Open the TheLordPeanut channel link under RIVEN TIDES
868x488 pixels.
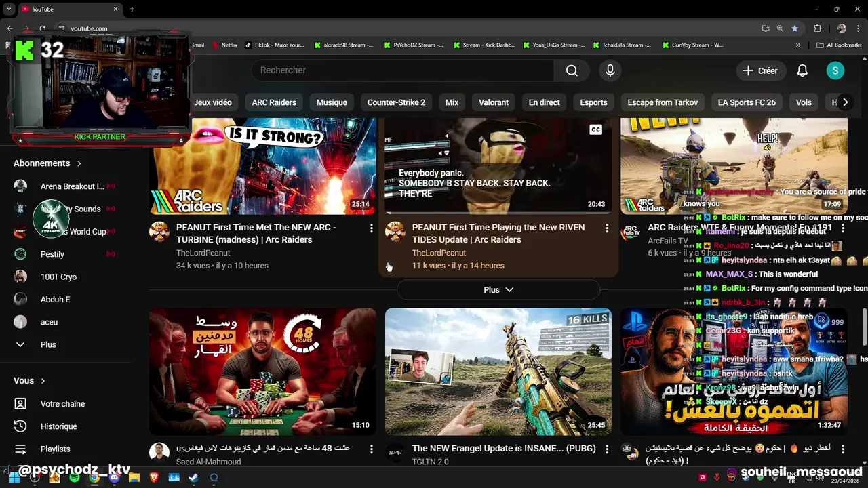[439, 253]
